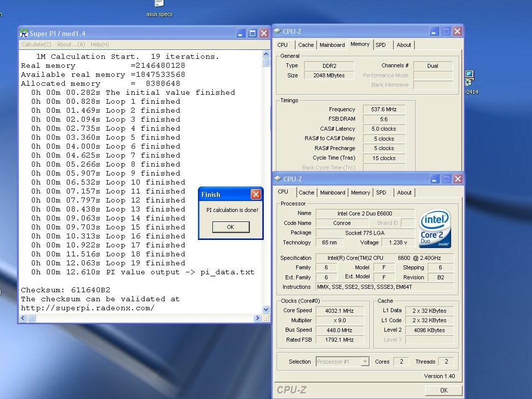Minimize the upper CPU-Z Memory window
This screenshot has height=399, width=532.
coord(434,31)
